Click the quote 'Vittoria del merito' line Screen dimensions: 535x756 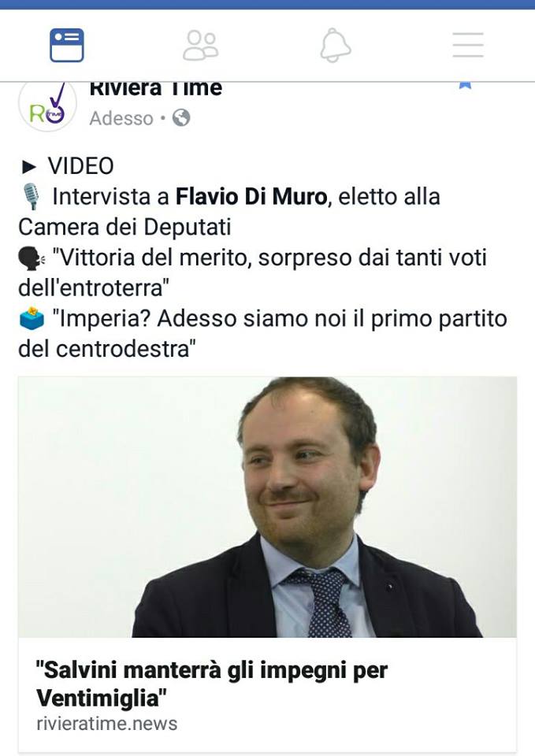(252, 272)
